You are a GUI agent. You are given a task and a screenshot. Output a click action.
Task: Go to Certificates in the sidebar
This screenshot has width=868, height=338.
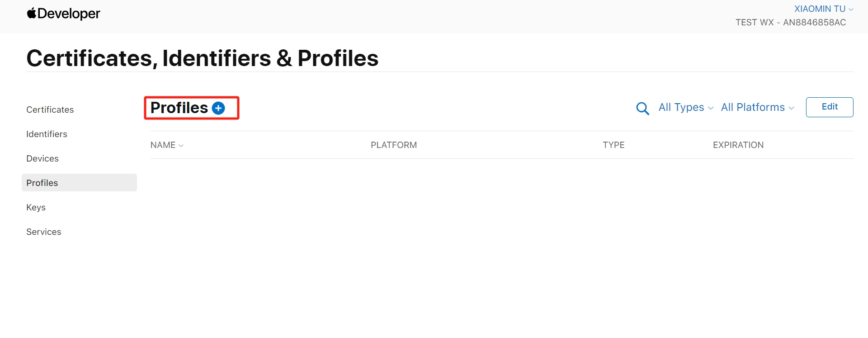pyautogui.click(x=50, y=109)
